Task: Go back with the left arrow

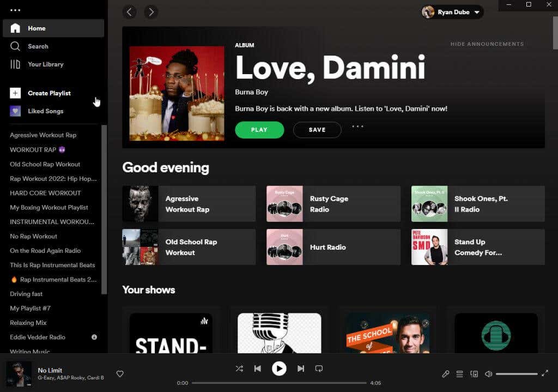Action: tap(130, 12)
